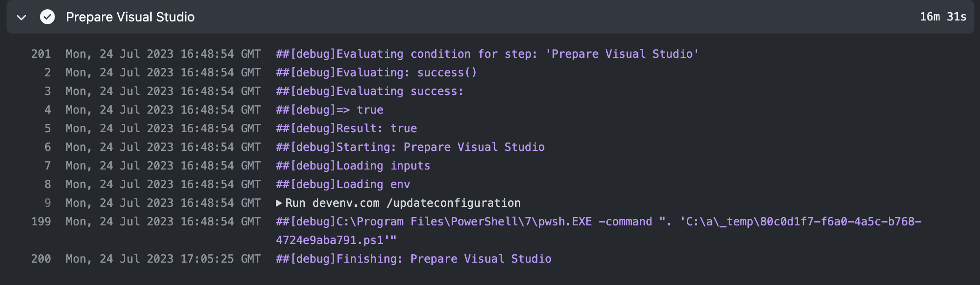Click the green success checkmark icon

tap(48, 17)
